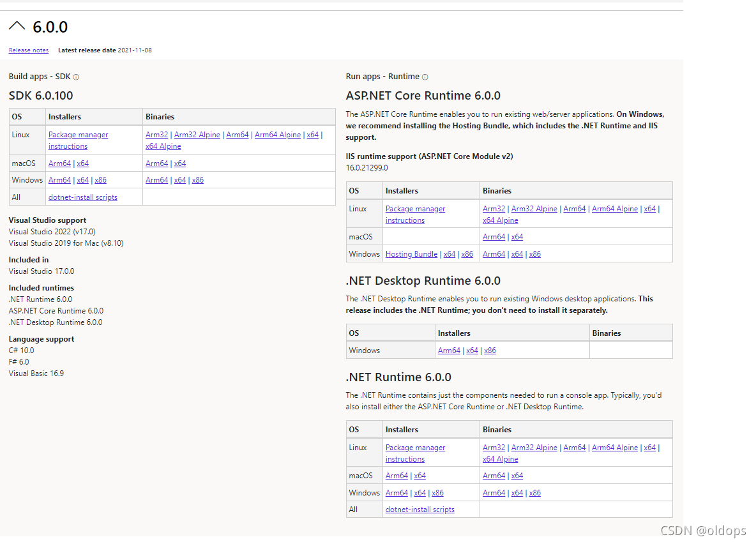Image resolution: width=756 pixels, height=544 pixels.
Task: Open the Release notes link
Action: [29, 50]
